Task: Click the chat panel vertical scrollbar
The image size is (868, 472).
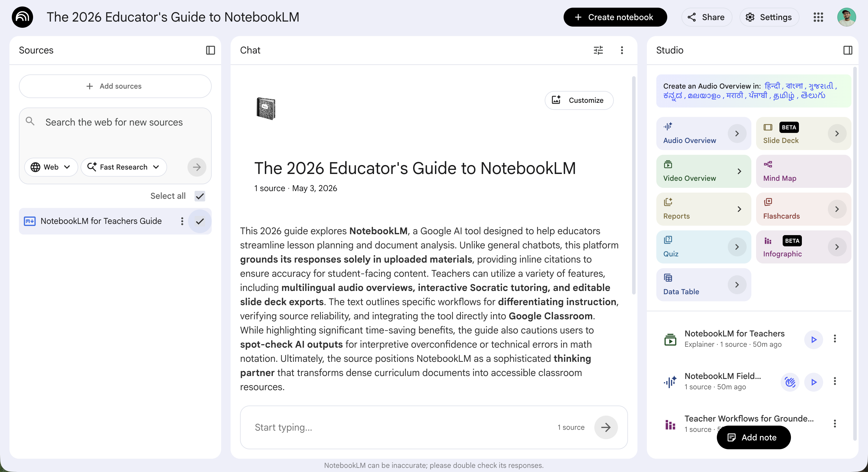Action: (x=634, y=185)
